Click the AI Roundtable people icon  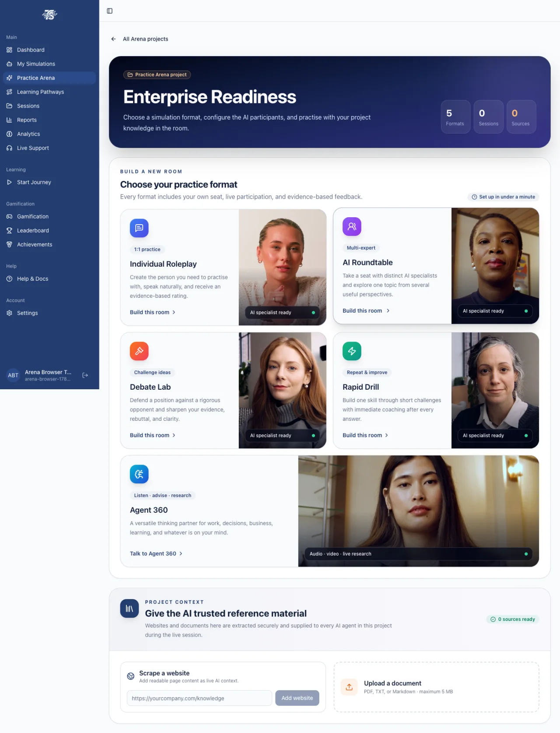pyautogui.click(x=352, y=226)
